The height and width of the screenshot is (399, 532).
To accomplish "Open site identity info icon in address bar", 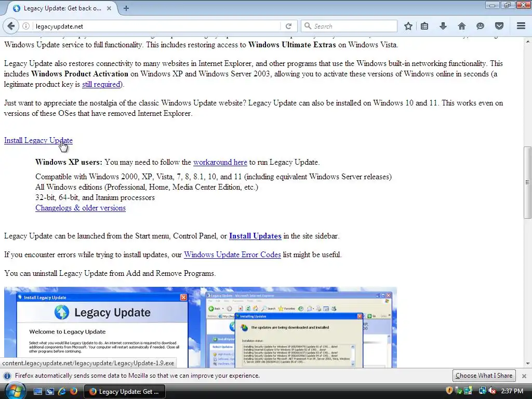I will [x=26, y=26].
